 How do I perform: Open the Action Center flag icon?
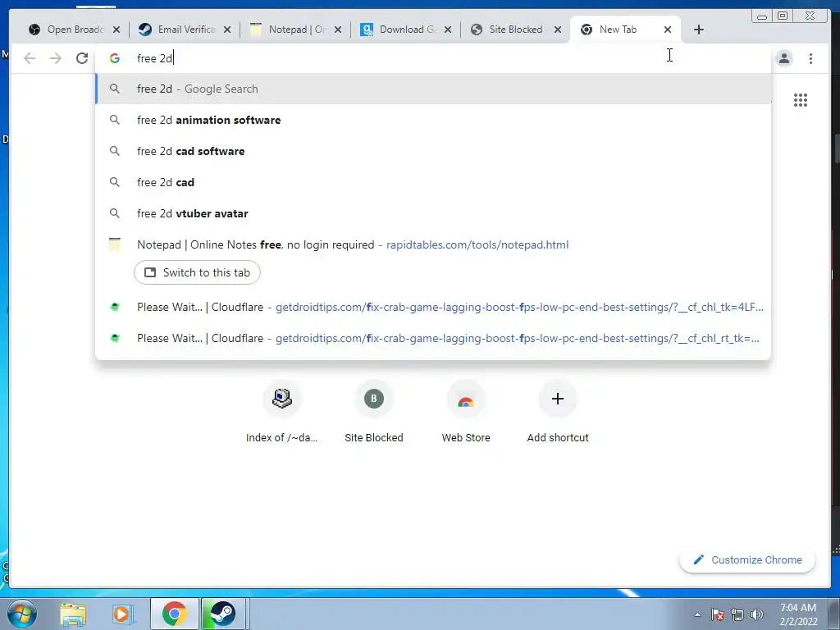point(718,614)
